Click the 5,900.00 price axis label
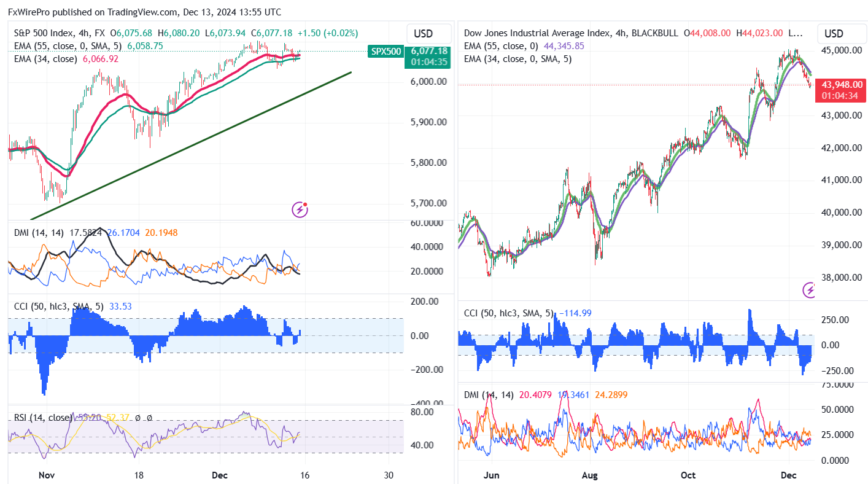 click(427, 122)
